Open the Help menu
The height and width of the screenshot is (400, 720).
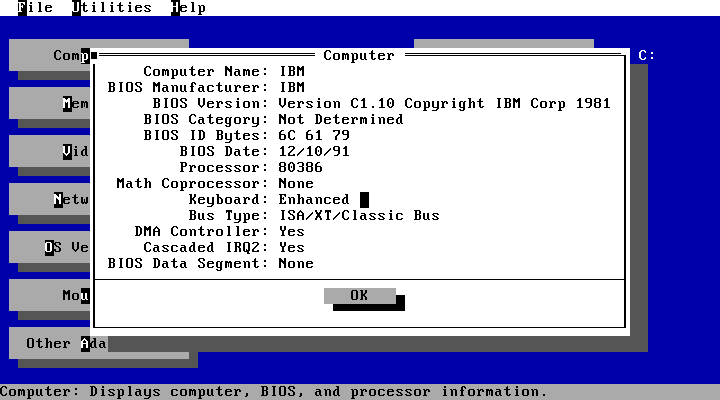(x=188, y=7)
